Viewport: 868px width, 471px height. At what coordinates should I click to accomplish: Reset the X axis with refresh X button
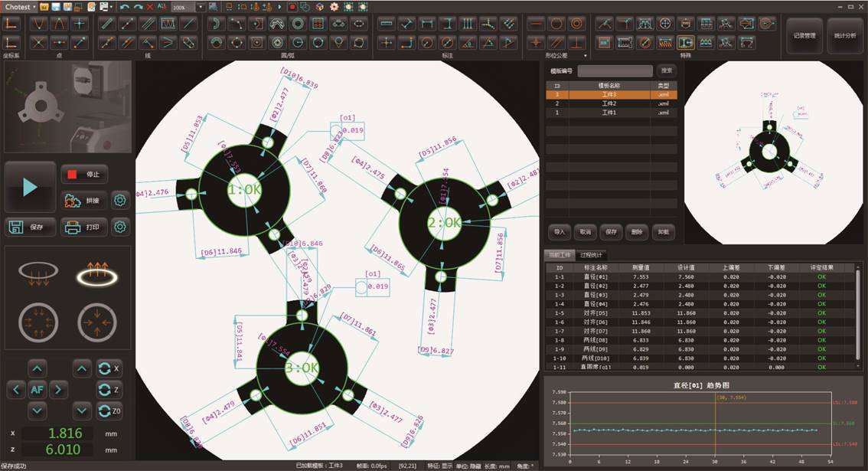[x=109, y=368]
